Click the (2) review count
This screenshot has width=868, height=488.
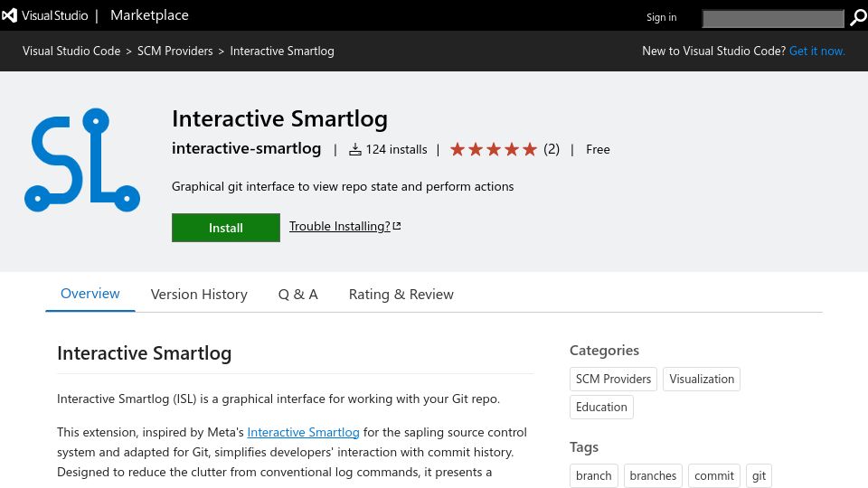click(552, 149)
